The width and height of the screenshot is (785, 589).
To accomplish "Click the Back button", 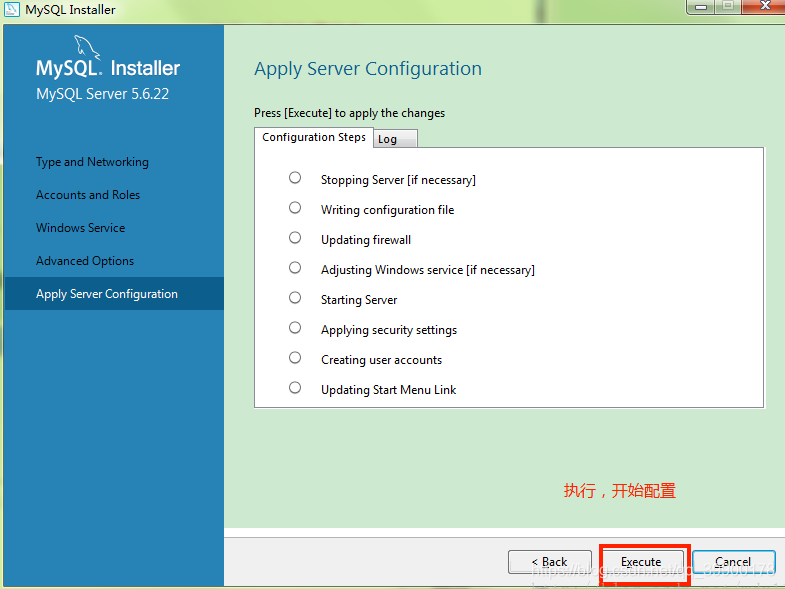I will point(550,562).
